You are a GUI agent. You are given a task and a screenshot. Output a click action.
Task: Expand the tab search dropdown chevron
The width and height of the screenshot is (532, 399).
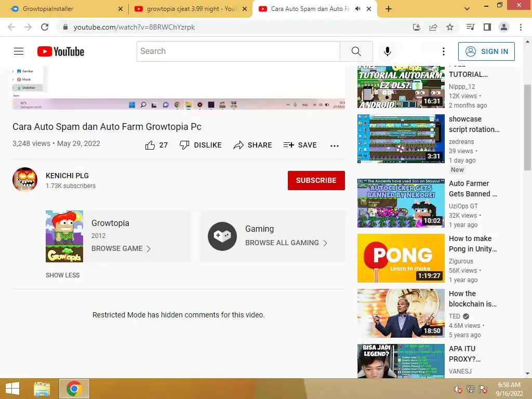(x=467, y=9)
